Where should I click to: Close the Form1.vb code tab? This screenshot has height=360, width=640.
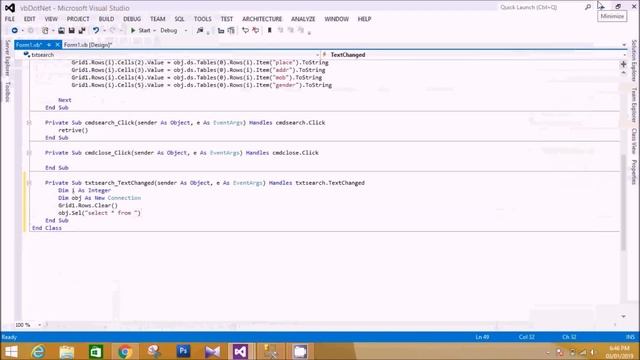coord(58,45)
